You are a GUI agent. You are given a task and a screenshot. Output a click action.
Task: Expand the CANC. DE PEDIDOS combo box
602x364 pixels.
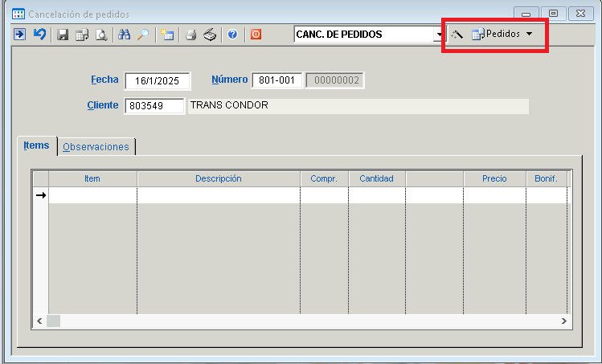[439, 35]
